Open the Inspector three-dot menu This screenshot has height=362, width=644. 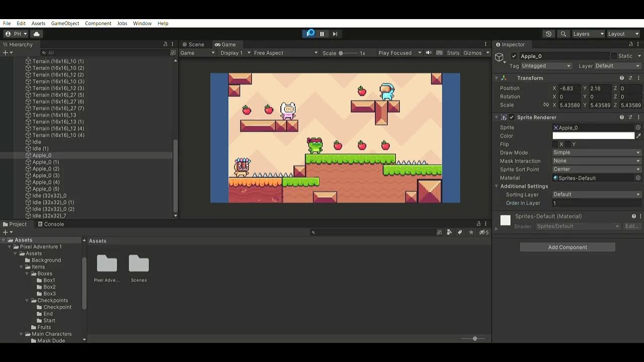tap(638, 44)
